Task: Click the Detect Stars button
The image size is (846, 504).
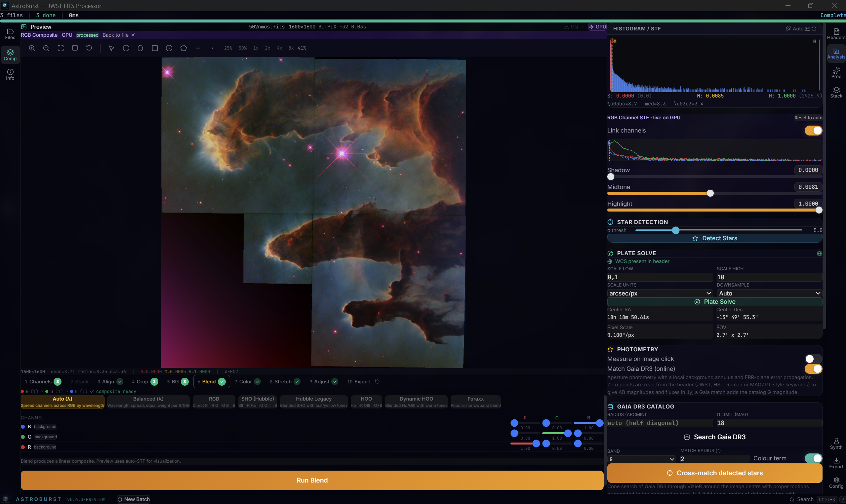Action: coord(714,238)
